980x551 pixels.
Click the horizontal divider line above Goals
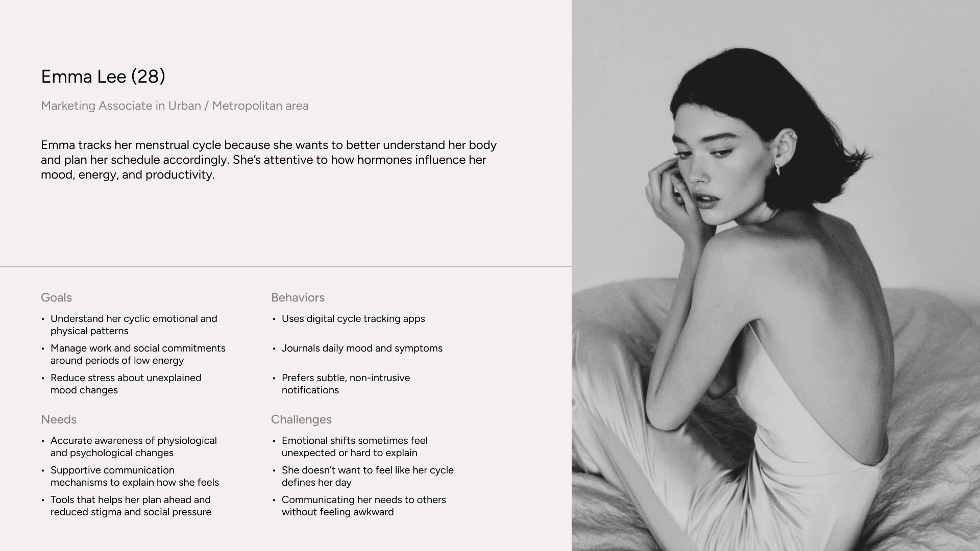(286, 267)
